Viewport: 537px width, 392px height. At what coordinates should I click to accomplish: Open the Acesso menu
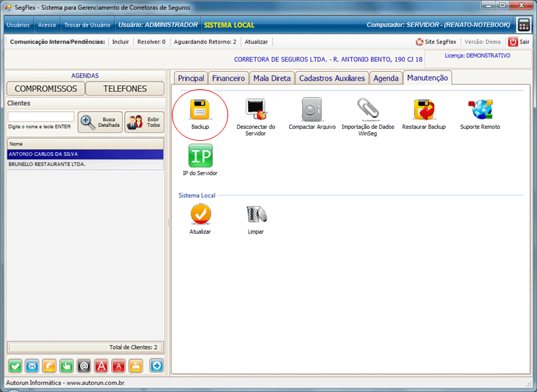coord(47,25)
